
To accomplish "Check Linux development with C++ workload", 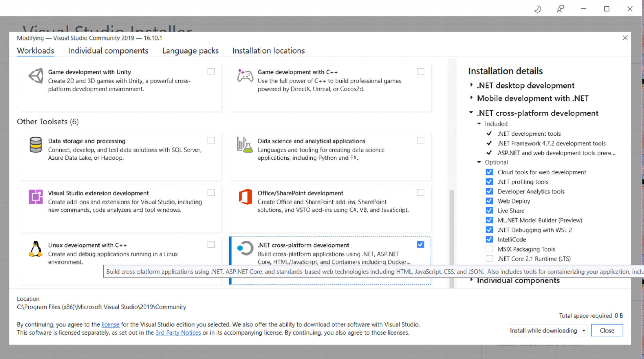I will [211, 245].
